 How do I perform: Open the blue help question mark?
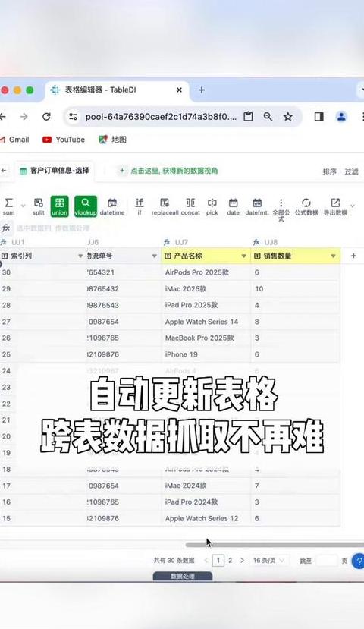click(x=359, y=561)
